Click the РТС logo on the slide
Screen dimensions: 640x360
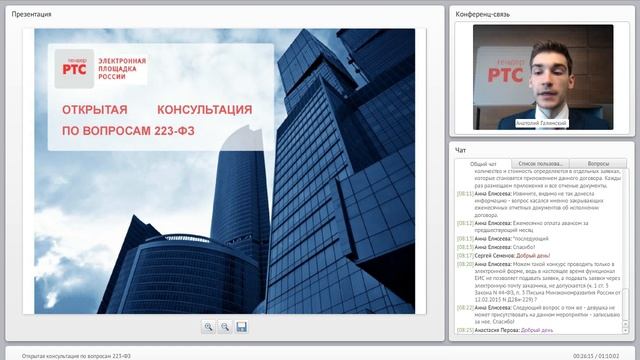[74, 69]
